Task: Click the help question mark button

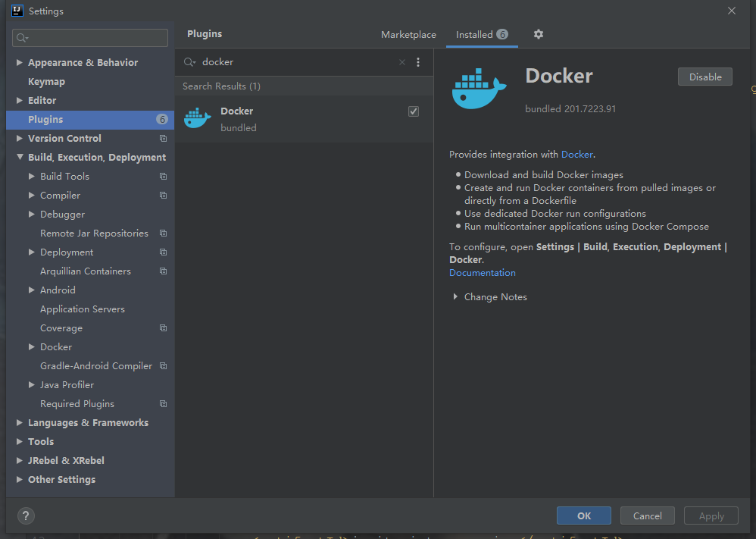Action: pos(26,515)
